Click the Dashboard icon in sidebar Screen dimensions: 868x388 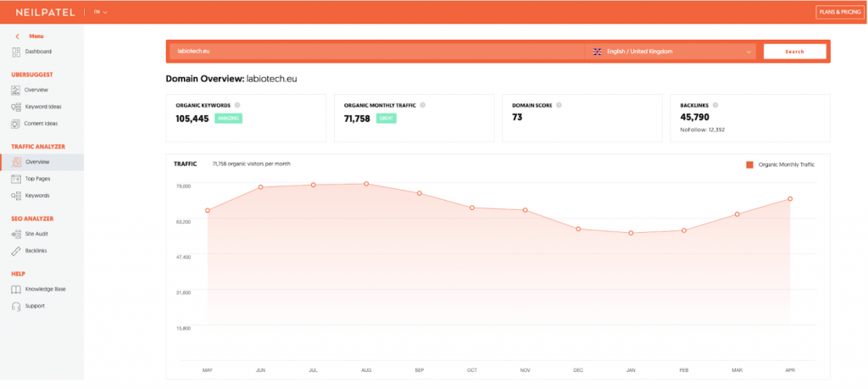15,52
